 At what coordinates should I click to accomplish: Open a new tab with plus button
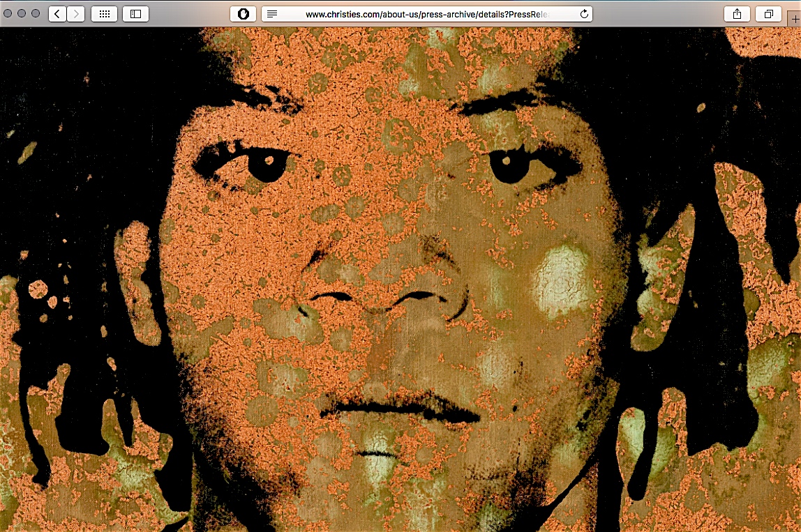(x=795, y=19)
